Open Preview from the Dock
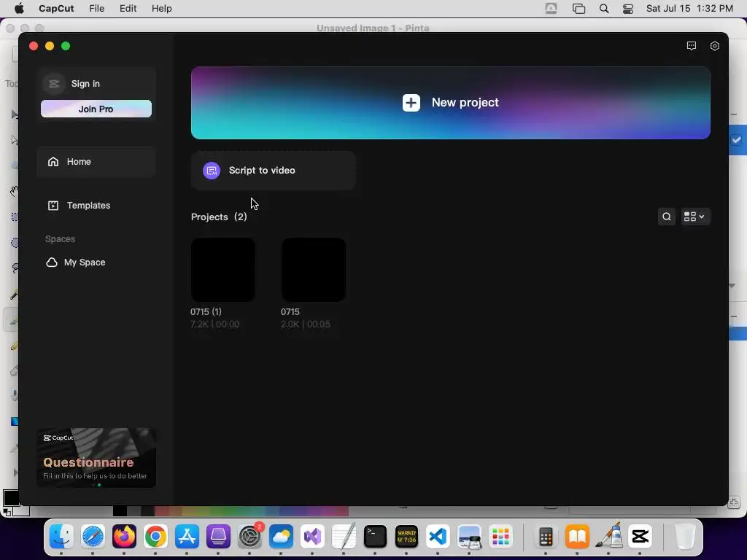This screenshot has height=560, width=747. click(x=469, y=537)
